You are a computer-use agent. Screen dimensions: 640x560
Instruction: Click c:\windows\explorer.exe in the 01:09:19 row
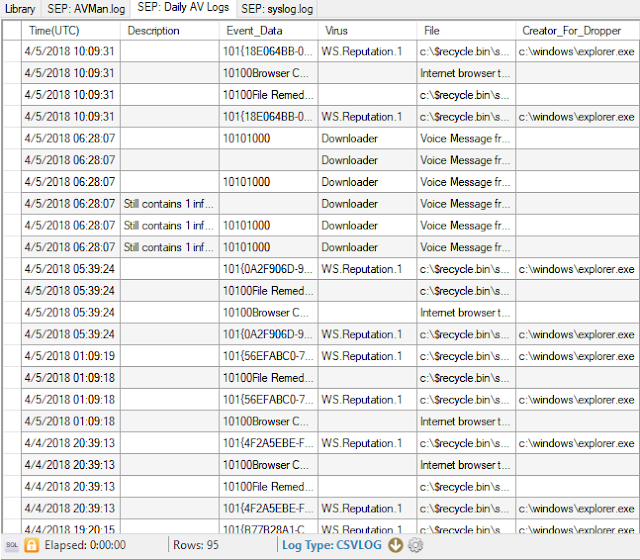pos(577,356)
